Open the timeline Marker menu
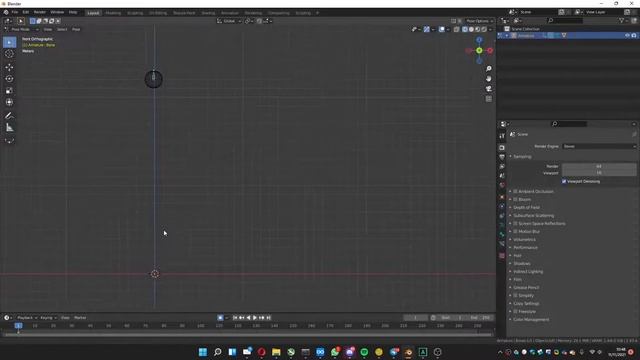Viewport: 640px width, 360px height. [80, 318]
